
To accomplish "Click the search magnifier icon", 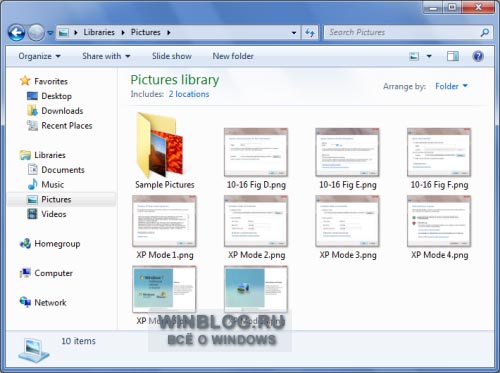I will [485, 32].
